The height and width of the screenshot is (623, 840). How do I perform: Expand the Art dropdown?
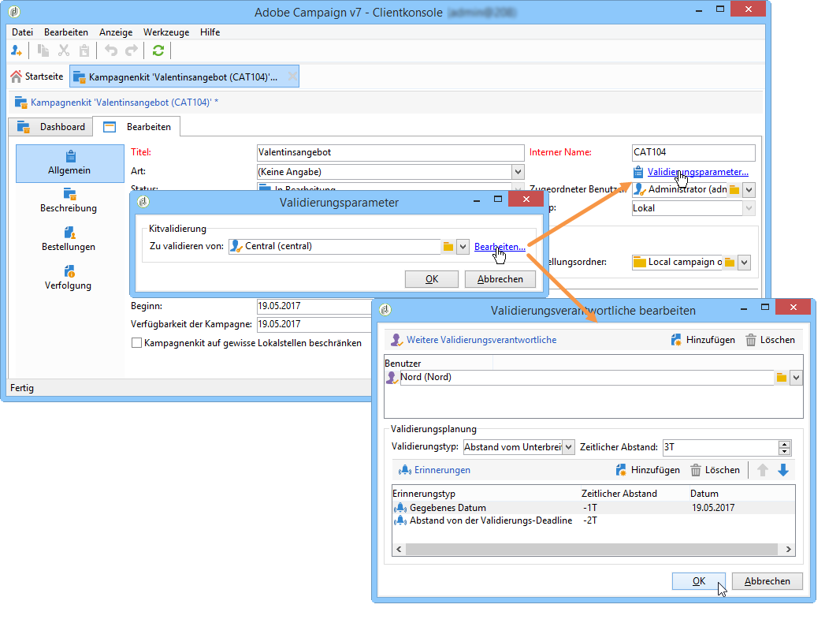click(518, 172)
